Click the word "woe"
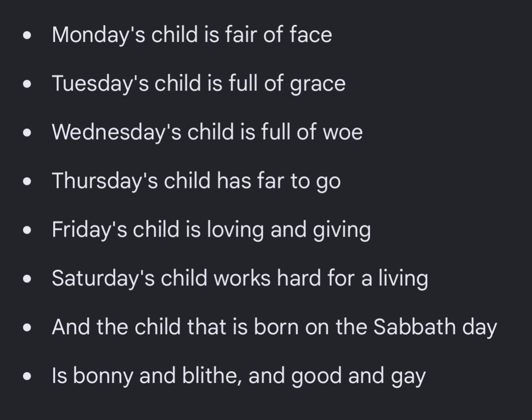This screenshot has height=420, width=532. [x=343, y=132]
